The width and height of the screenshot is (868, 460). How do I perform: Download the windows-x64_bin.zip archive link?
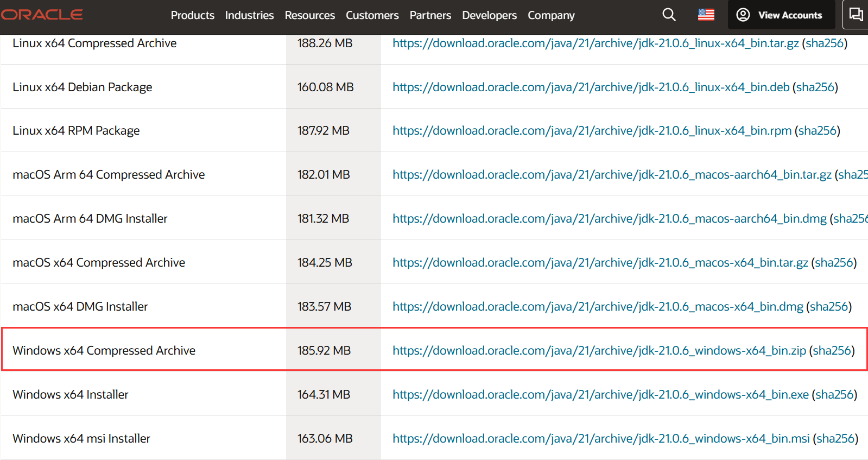pyautogui.click(x=599, y=350)
